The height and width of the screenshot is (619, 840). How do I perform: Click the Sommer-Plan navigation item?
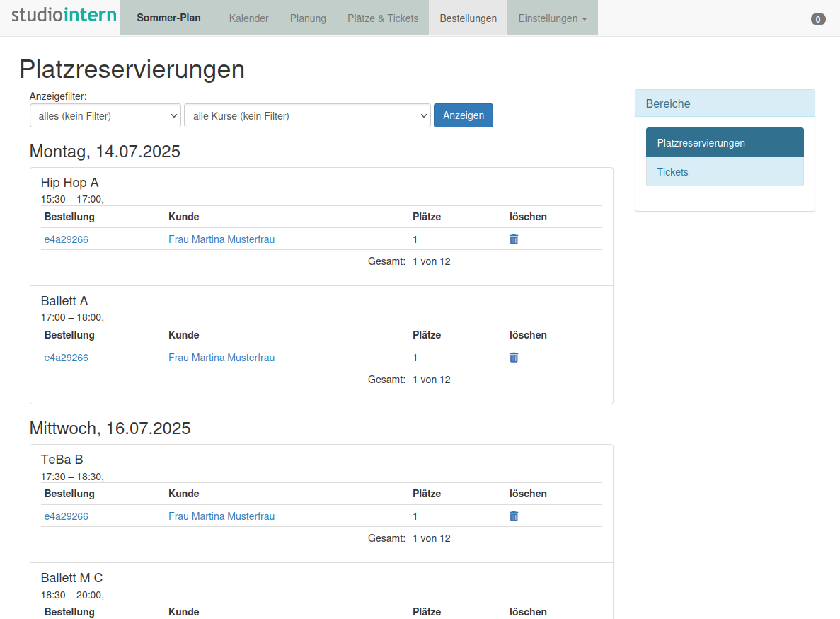tap(168, 18)
